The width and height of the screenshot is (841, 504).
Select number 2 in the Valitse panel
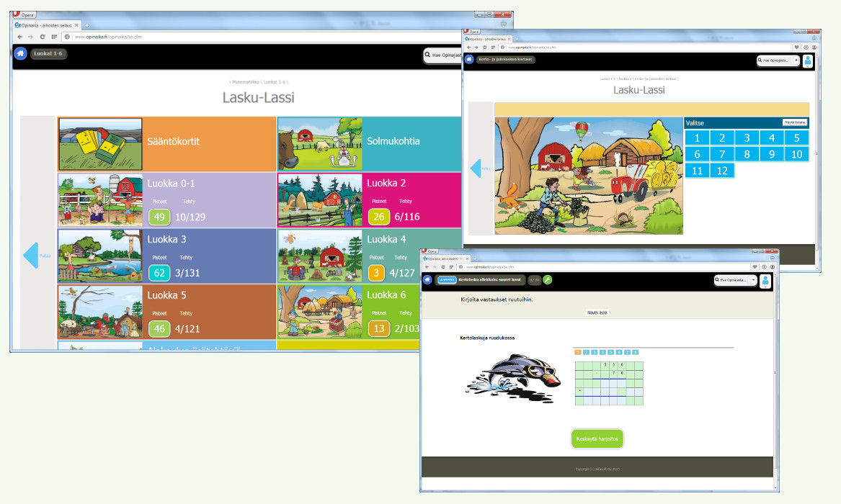point(722,138)
